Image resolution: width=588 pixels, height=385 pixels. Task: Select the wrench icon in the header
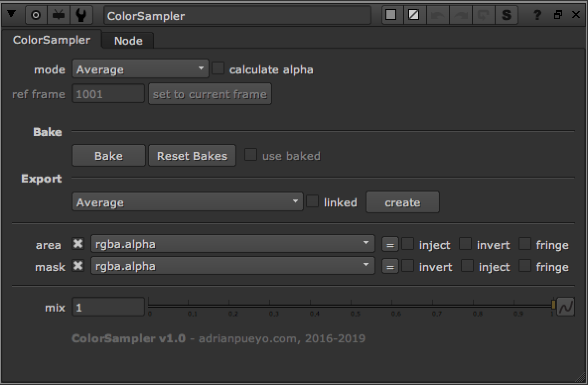point(81,14)
